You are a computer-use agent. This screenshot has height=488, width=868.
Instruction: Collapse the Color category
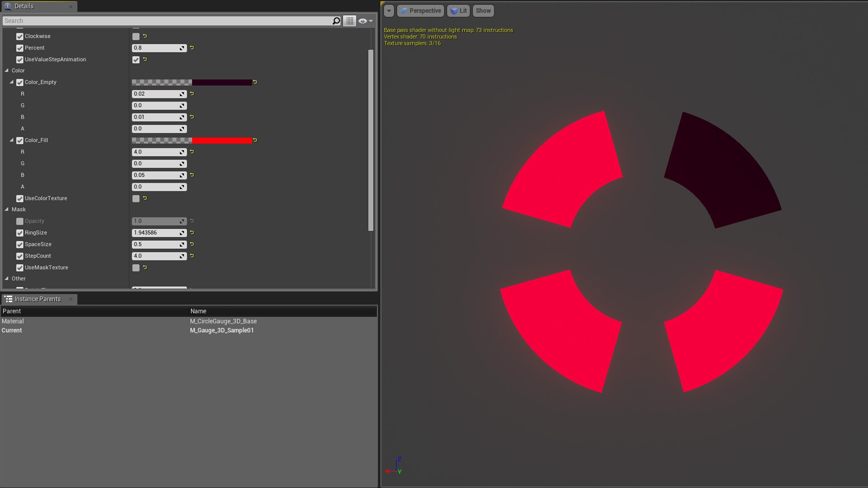click(7, 70)
